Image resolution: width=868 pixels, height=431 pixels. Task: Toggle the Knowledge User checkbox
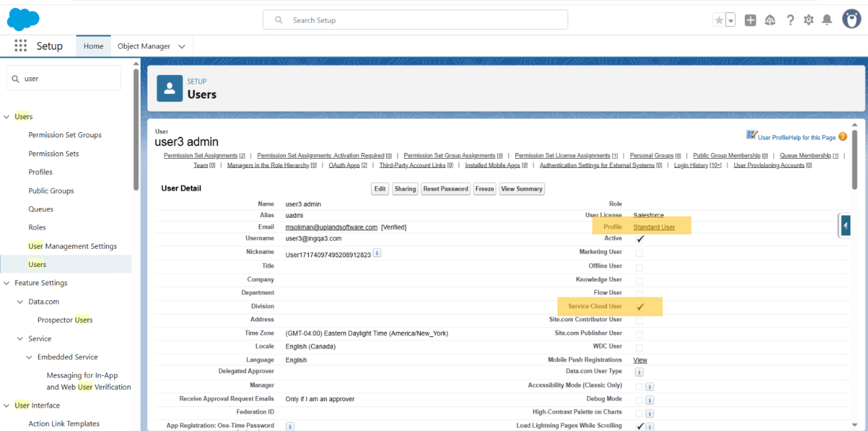pos(639,281)
